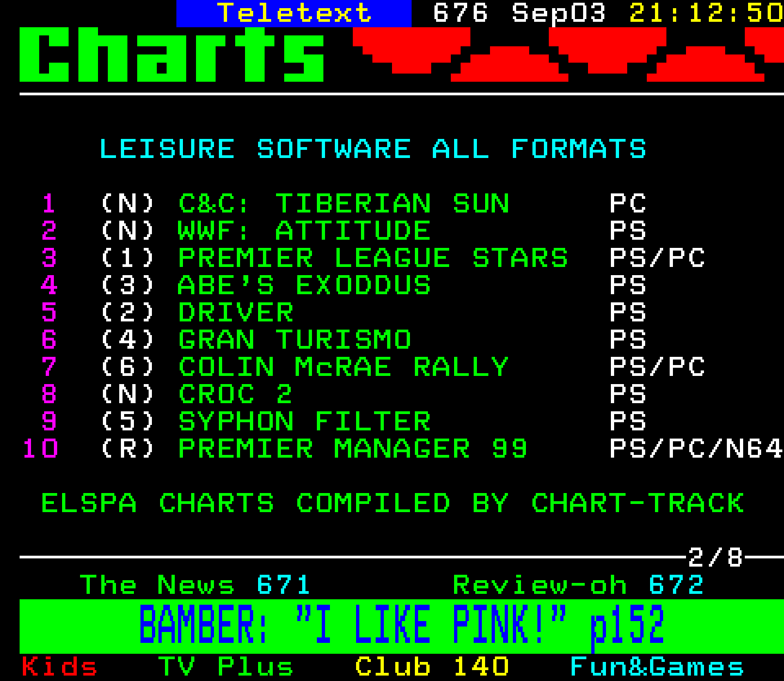Click ELSPA CHARTS COMPILED BY CHART-TRACK credit
The height and width of the screenshot is (681, 784).
(393, 503)
